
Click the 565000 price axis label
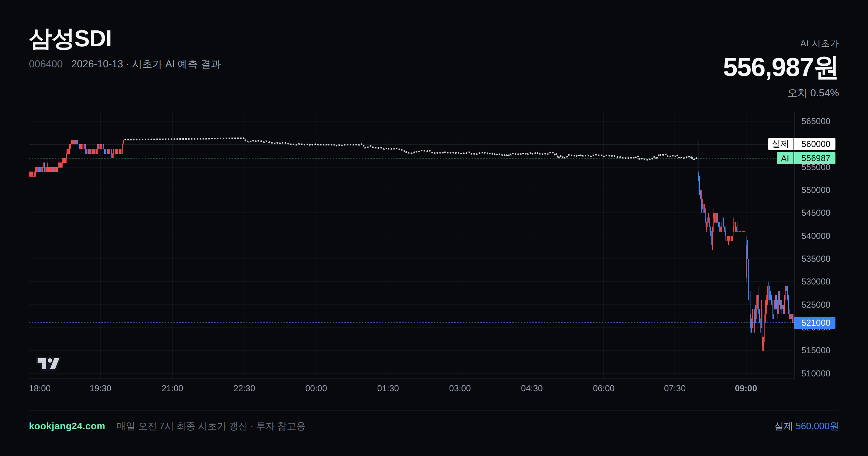click(x=816, y=121)
